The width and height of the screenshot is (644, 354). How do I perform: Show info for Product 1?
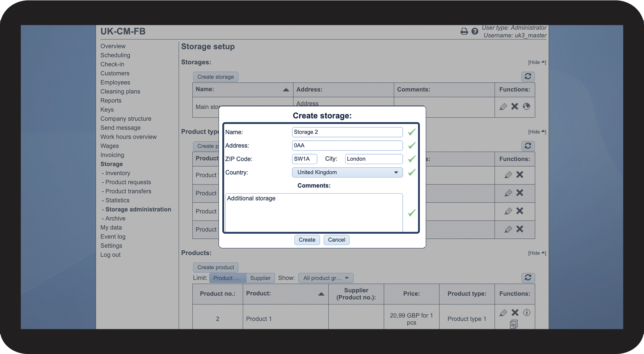[527, 312]
